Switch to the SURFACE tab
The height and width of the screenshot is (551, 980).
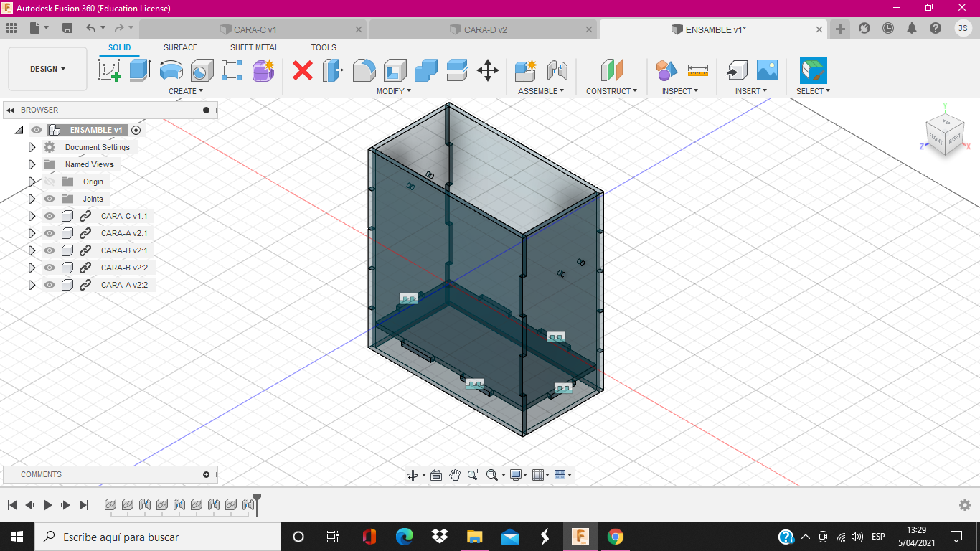(180, 47)
